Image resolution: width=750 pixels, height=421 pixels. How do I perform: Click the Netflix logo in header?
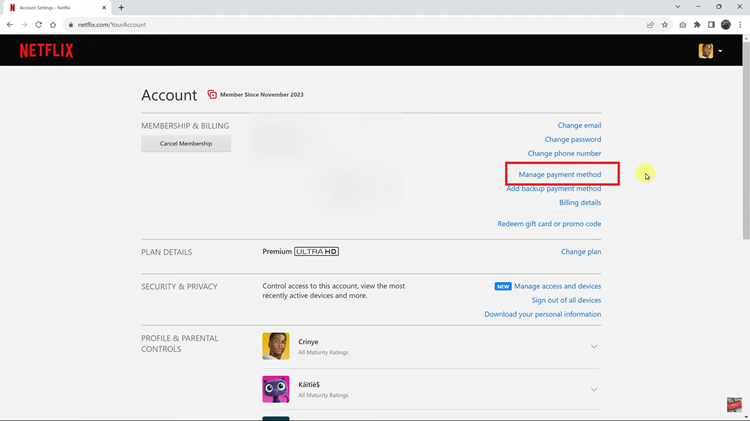pyautogui.click(x=46, y=51)
